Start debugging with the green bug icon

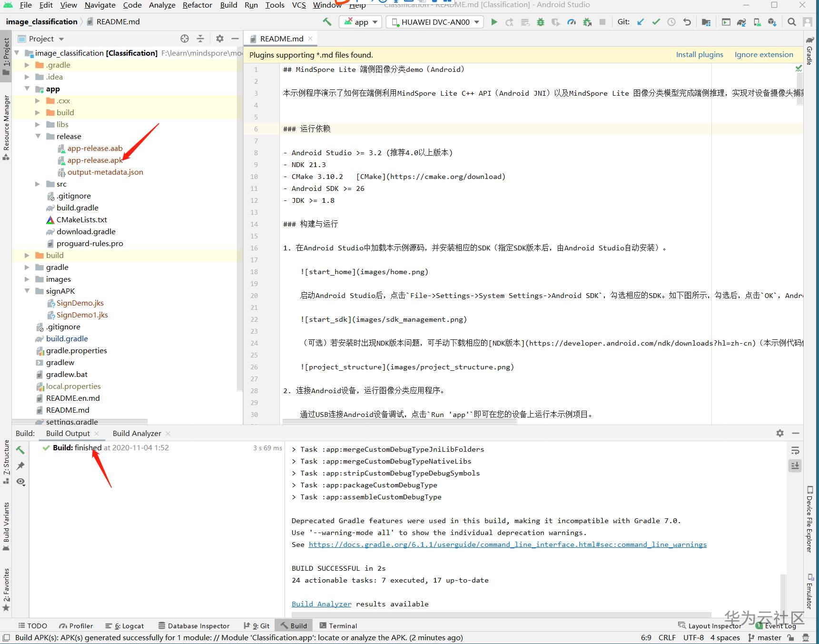[x=541, y=22]
